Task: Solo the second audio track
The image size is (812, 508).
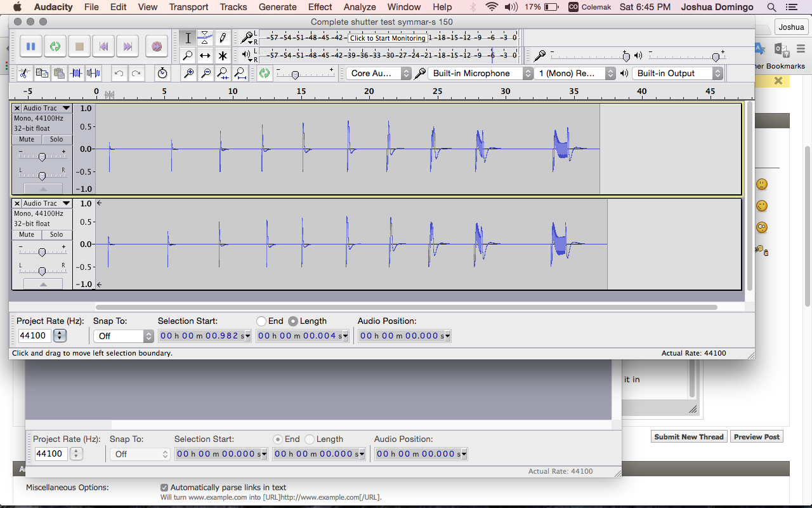Action: pos(56,234)
